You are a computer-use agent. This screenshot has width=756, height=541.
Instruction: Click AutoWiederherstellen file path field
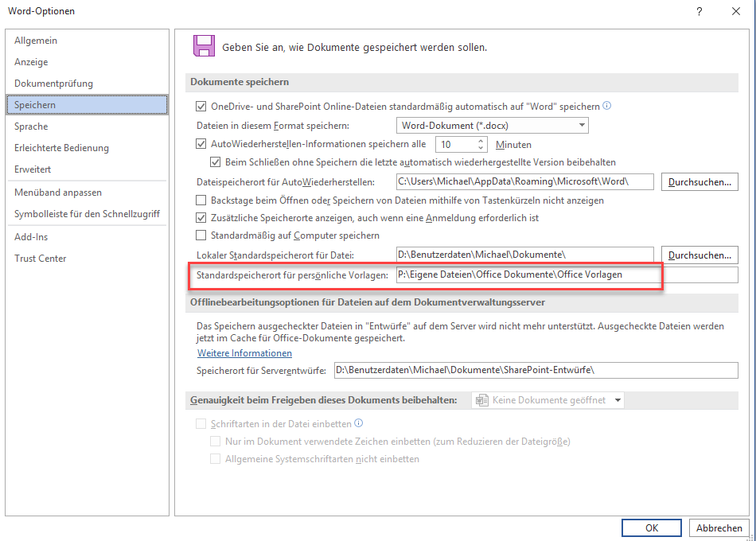pos(525,181)
